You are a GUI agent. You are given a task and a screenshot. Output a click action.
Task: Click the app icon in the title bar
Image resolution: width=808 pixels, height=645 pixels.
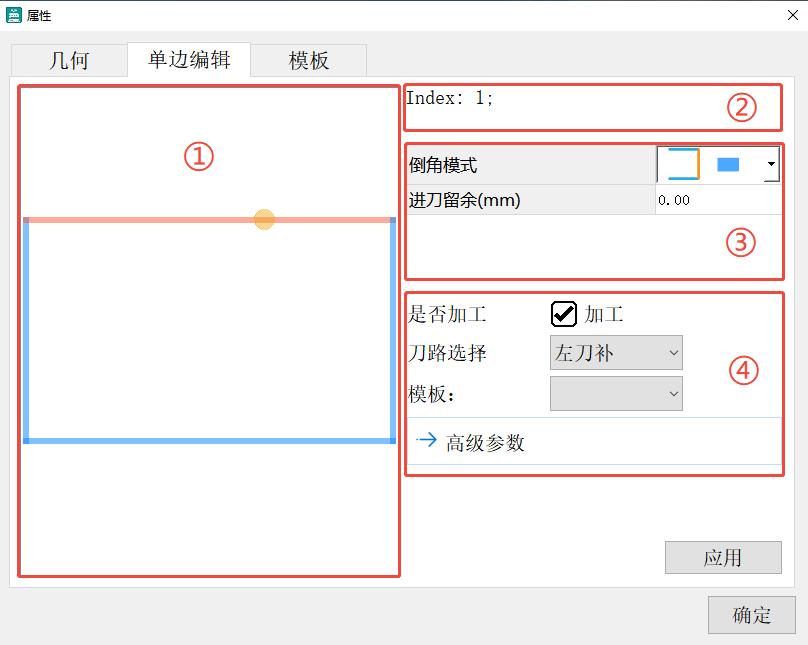click(x=14, y=14)
